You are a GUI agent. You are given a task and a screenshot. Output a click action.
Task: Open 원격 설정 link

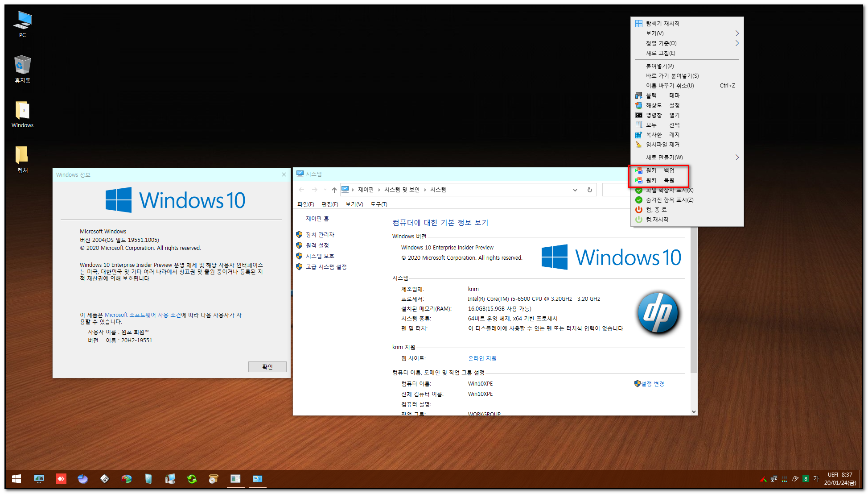317,245
